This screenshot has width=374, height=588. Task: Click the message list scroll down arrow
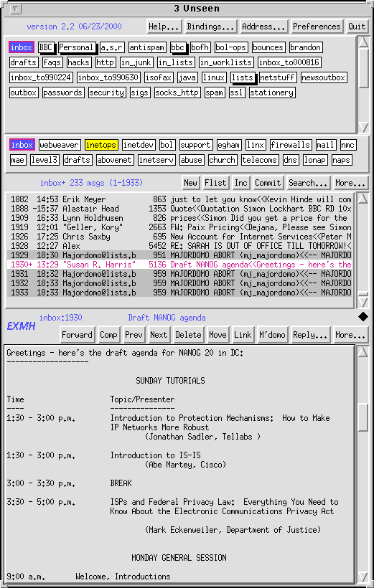363,303
